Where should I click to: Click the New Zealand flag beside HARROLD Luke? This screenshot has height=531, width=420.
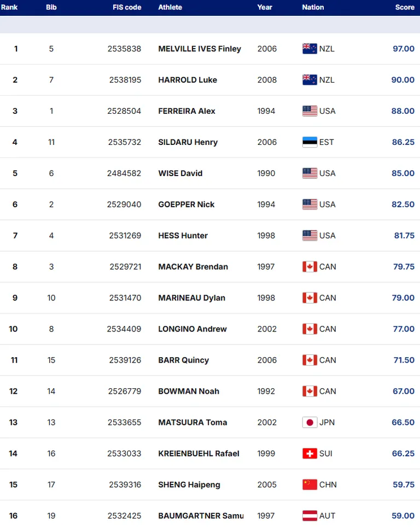point(310,80)
